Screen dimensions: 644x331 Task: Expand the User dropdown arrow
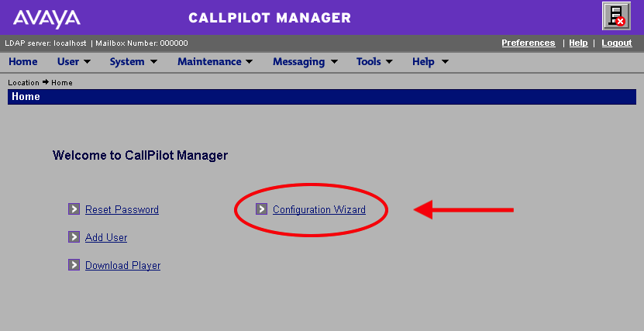87,62
